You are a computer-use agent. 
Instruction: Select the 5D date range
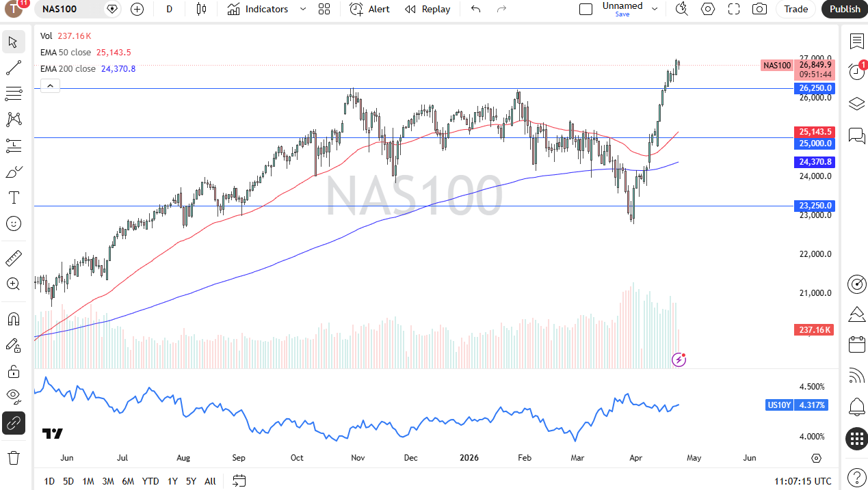(68, 481)
